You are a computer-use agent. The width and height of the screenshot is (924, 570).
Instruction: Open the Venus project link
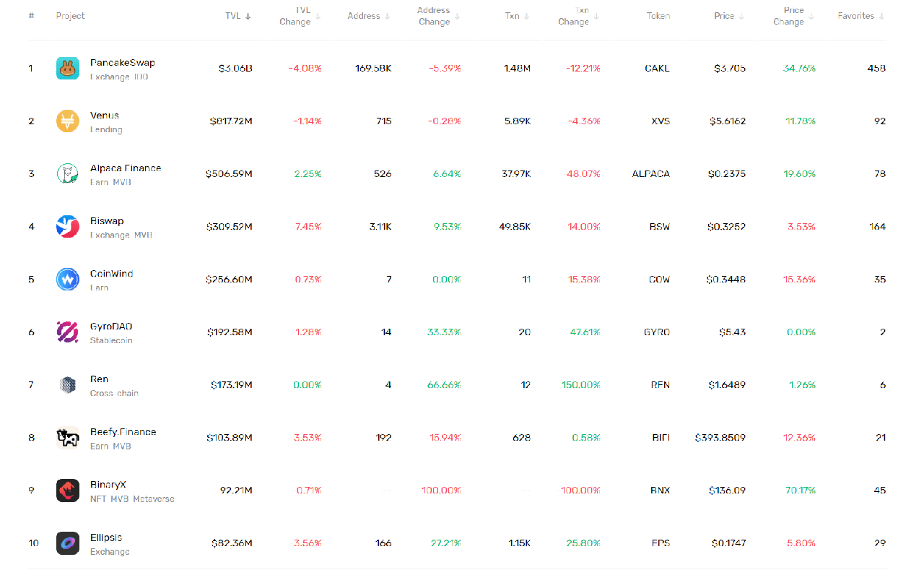click(x=105, y=116)
